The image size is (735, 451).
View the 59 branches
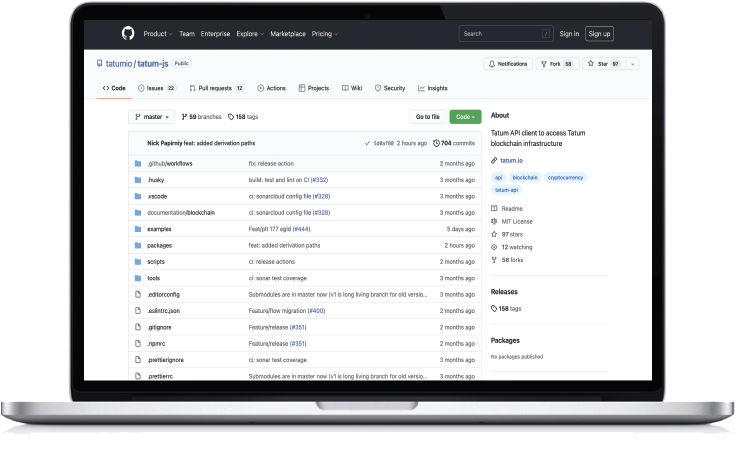click(x=201, y=117)
